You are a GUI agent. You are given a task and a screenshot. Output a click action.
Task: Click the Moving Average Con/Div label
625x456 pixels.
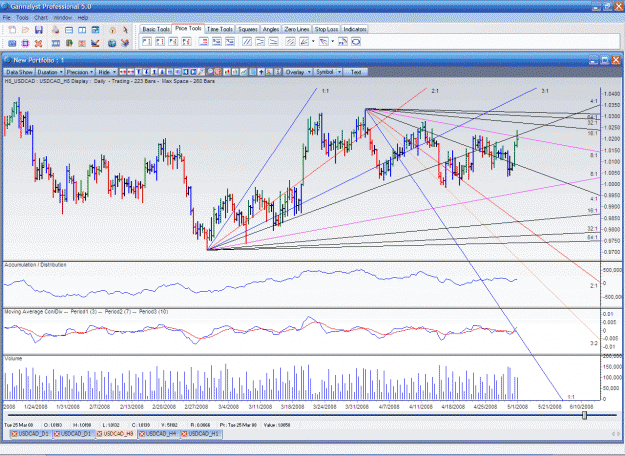[x=34, y=312]
